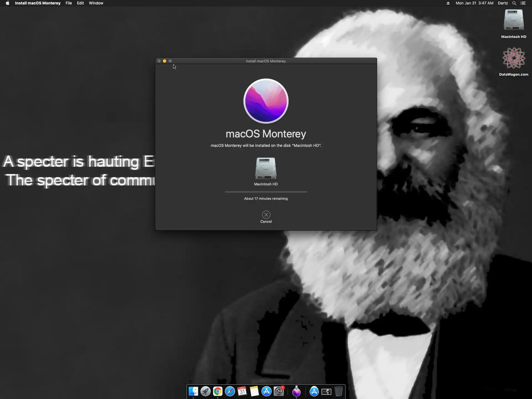
Task: Open the Apple menu
Action: click(x=7, y=3)
